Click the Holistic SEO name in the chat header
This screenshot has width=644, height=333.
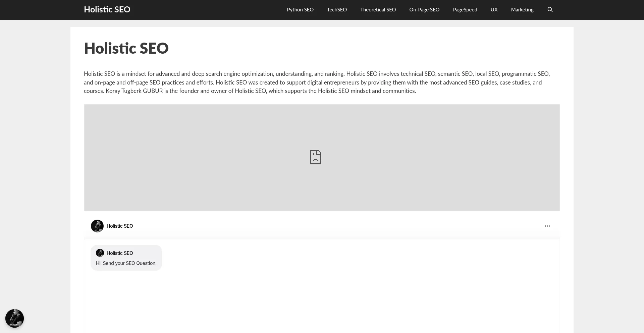click(x=120, y=226)
